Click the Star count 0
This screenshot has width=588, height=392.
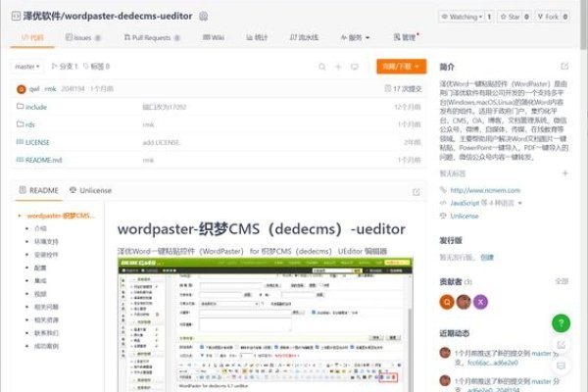click(526, 17)
